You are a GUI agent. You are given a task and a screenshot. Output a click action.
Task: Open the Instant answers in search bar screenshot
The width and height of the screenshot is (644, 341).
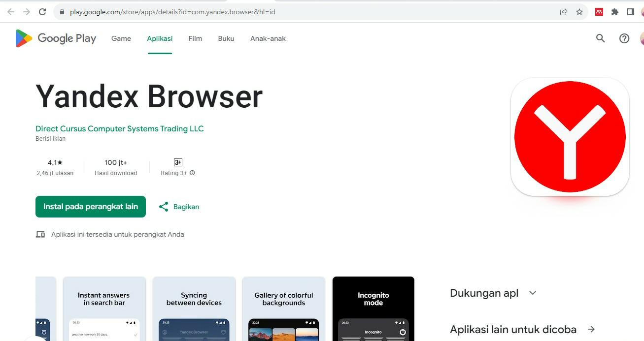click(x=104, y=309)
